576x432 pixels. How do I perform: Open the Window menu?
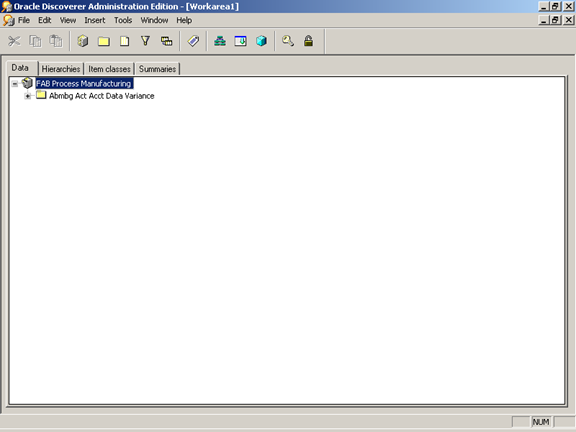point(154,20)
